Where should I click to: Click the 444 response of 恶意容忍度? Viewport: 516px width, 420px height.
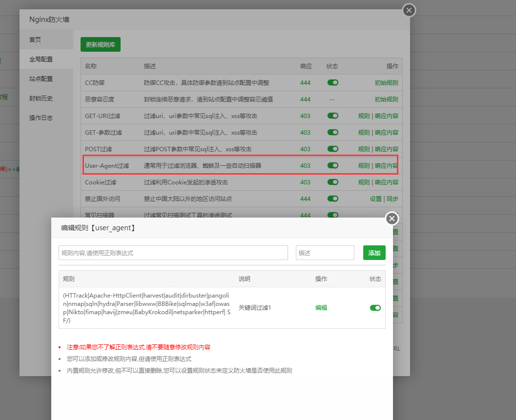click(x=305, y=100)
